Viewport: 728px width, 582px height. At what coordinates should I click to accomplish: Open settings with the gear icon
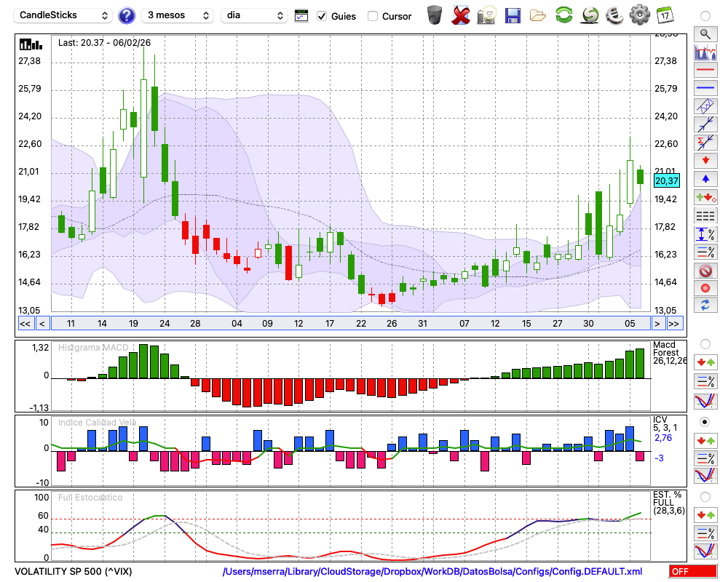click(x=639, y=15)
